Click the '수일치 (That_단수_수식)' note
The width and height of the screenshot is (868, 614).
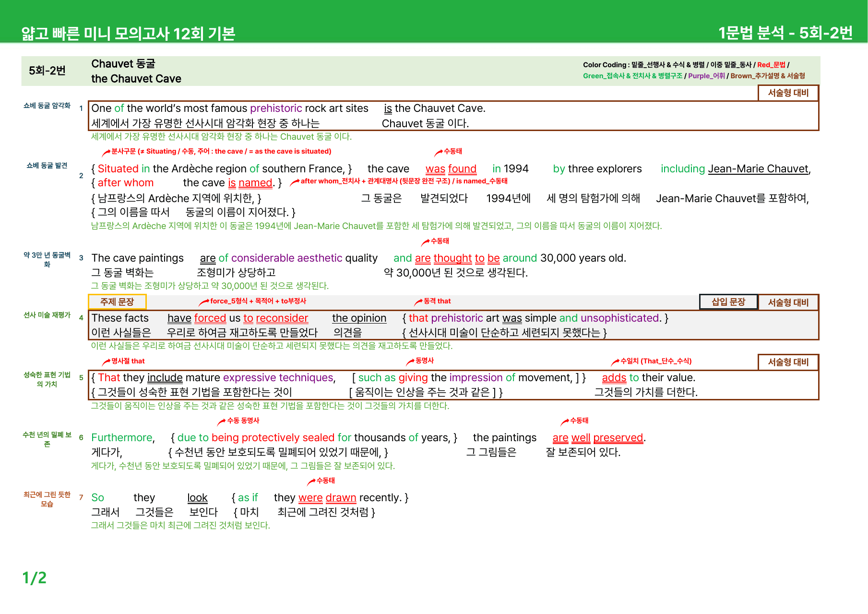click(652, 361)
